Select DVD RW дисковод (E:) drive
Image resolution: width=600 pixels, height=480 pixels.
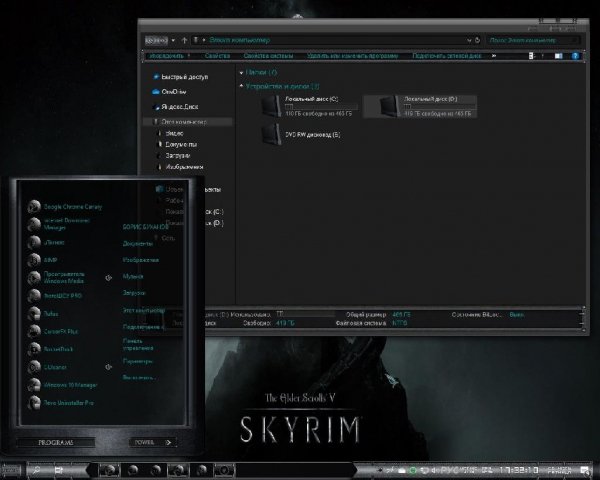coord(301,134)
